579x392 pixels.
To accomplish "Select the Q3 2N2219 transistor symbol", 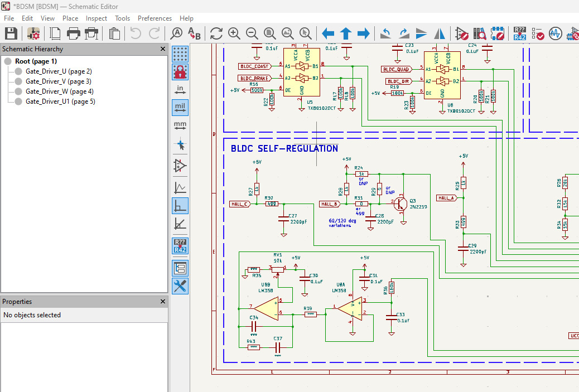I will (401, 204).
